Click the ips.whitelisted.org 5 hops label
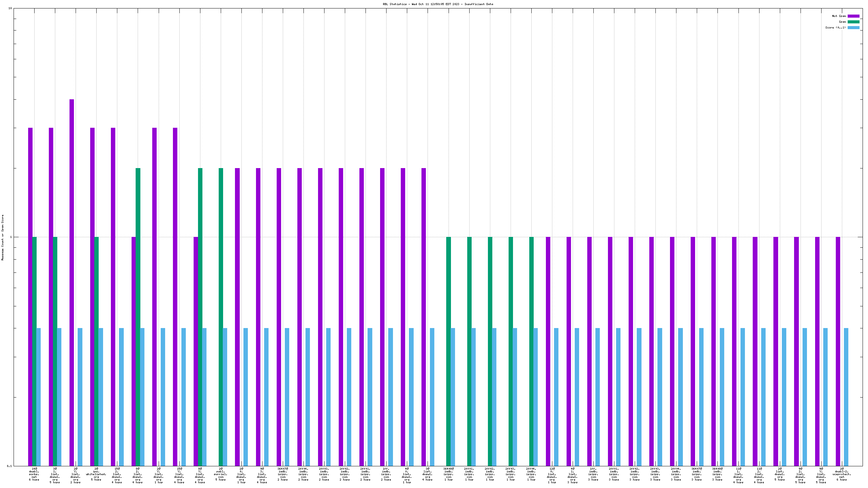The height and width of the screenshot is (488, 868). (x=96, y=474)
